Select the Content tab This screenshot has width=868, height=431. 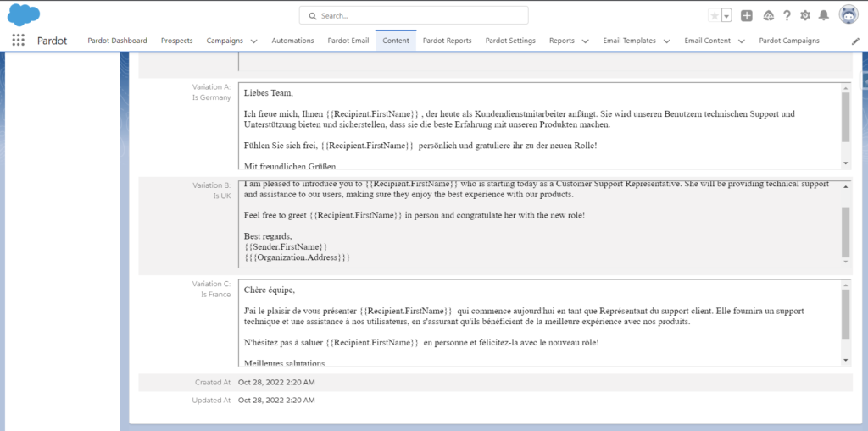[396, 41]
